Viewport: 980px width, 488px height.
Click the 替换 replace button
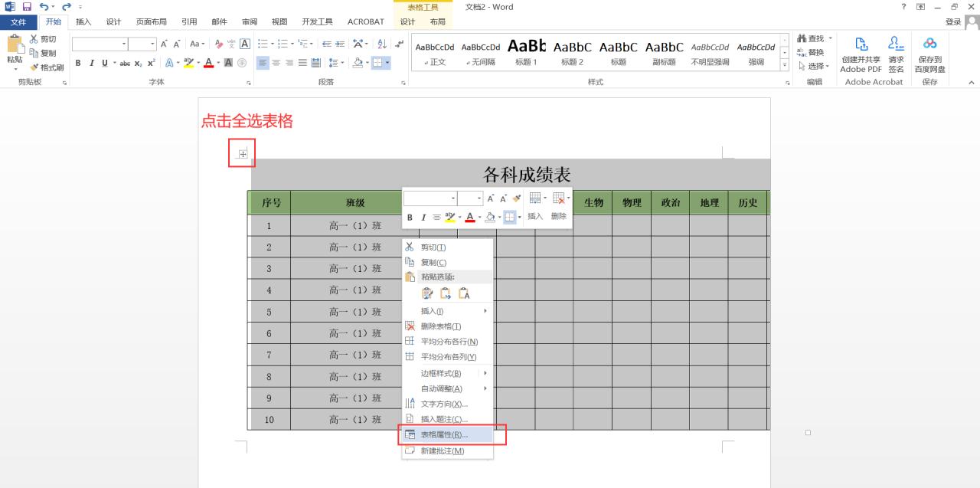point(811,52)
